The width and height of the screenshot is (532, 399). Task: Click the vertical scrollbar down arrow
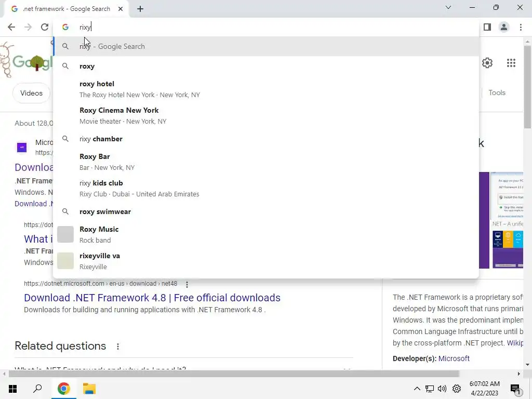(x=527, y=365)
